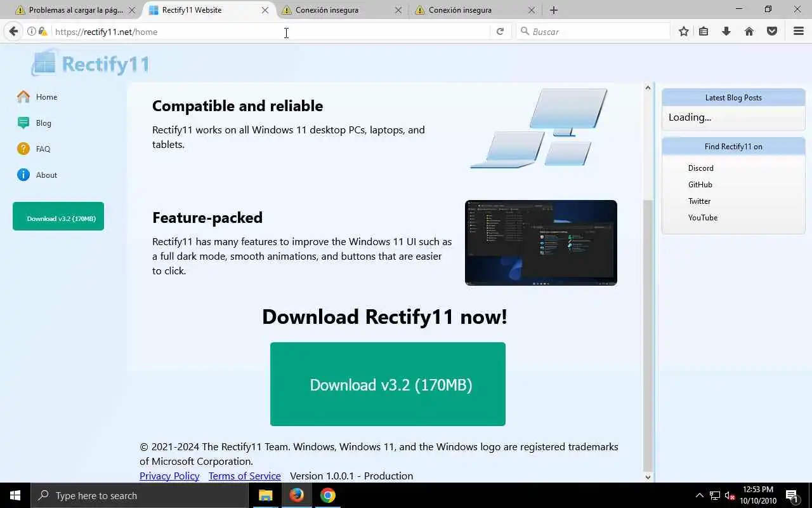Switch to Firefox in the taskbar

point(297,495)
